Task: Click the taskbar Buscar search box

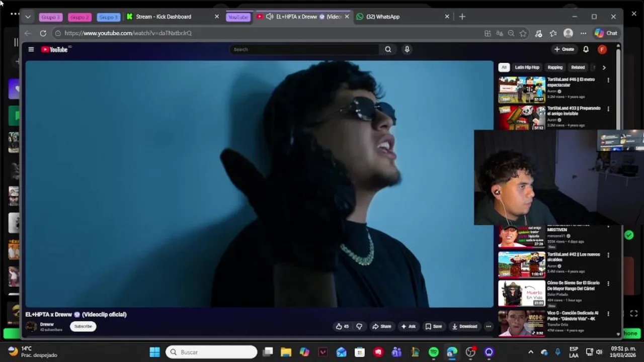Action: pyautogui.click(x=211, y=352)
